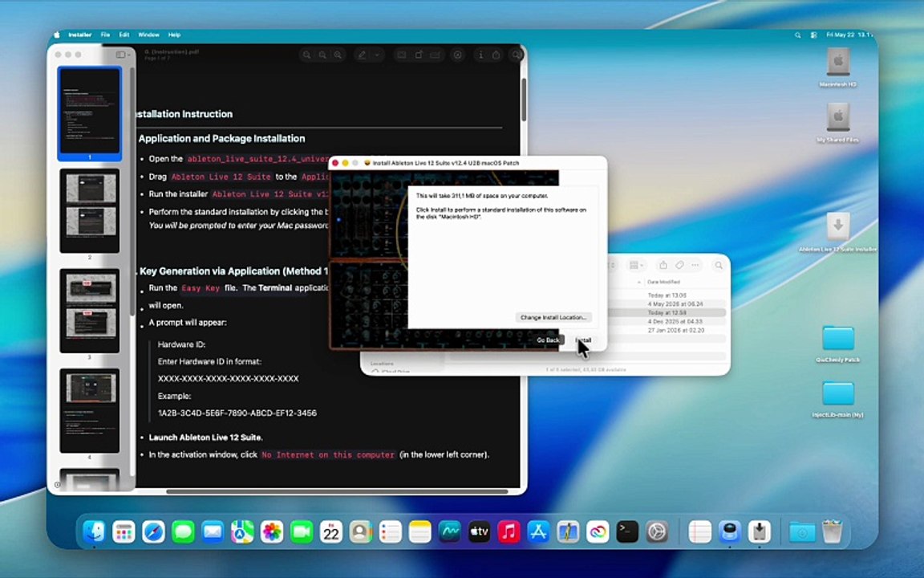Open Safari from the Dock
924x578 pixels.
coord(153,532)
